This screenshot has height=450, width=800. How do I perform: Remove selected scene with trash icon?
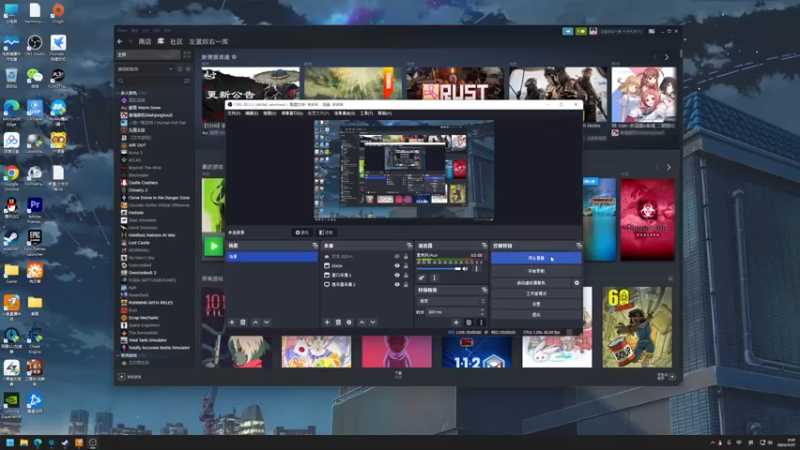tap(243, 322)
